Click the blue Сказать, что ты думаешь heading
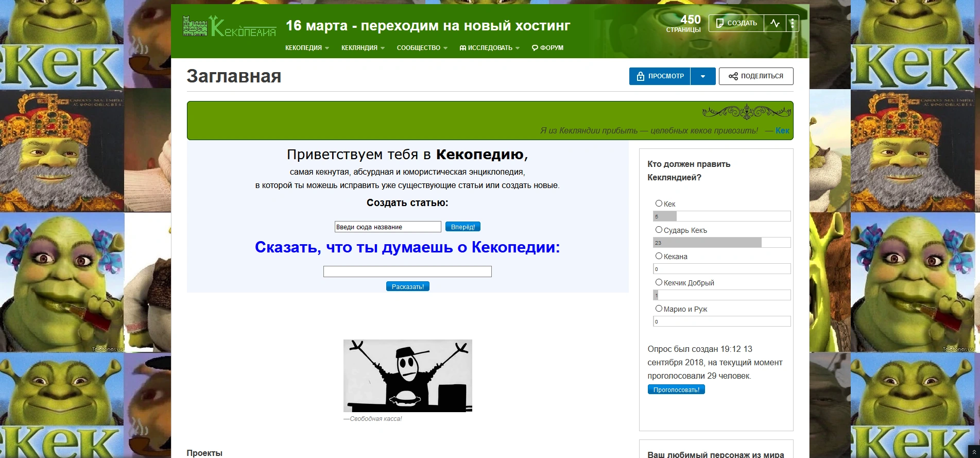980x458 pixels. 407,247
